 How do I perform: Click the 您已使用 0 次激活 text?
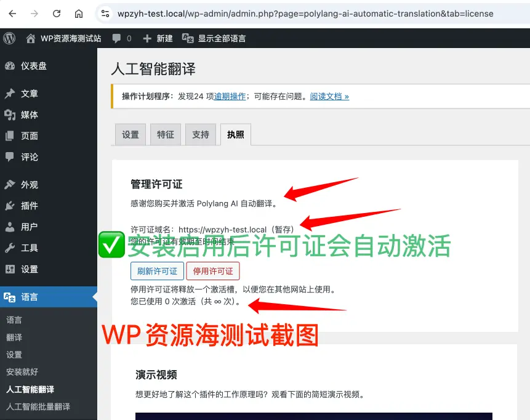click(185, 301)
